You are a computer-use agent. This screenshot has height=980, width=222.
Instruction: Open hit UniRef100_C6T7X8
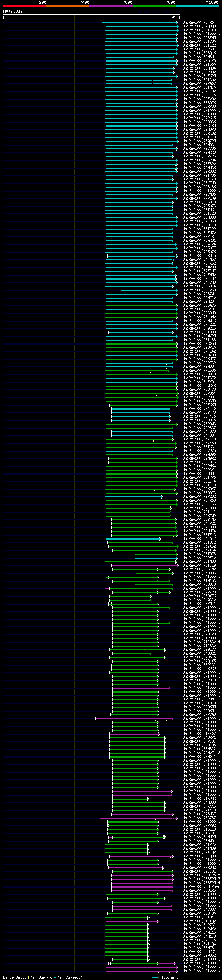[199, 30]
